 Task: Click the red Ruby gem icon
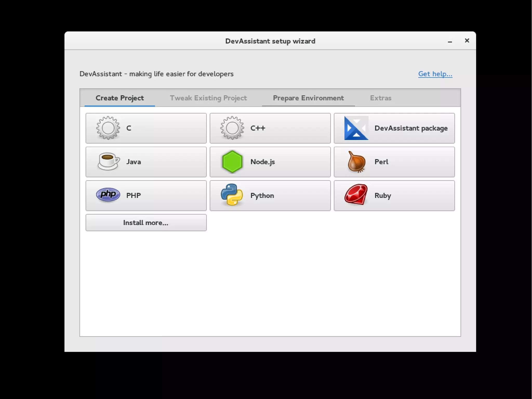tap(356, 195)
